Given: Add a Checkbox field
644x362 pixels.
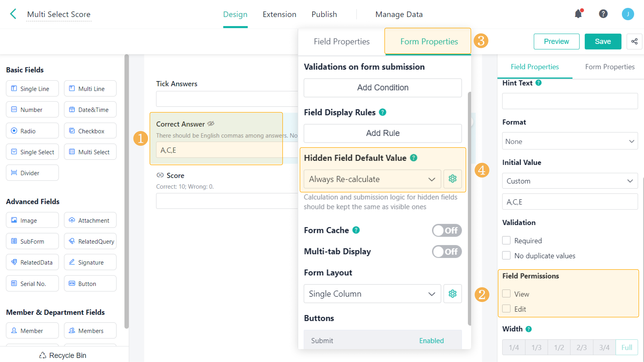Looking at the screenshot, I should pos(90,131).
